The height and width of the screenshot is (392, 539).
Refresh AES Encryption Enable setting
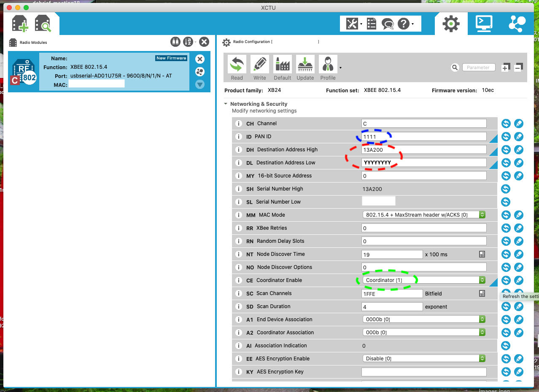coord(506,359)
